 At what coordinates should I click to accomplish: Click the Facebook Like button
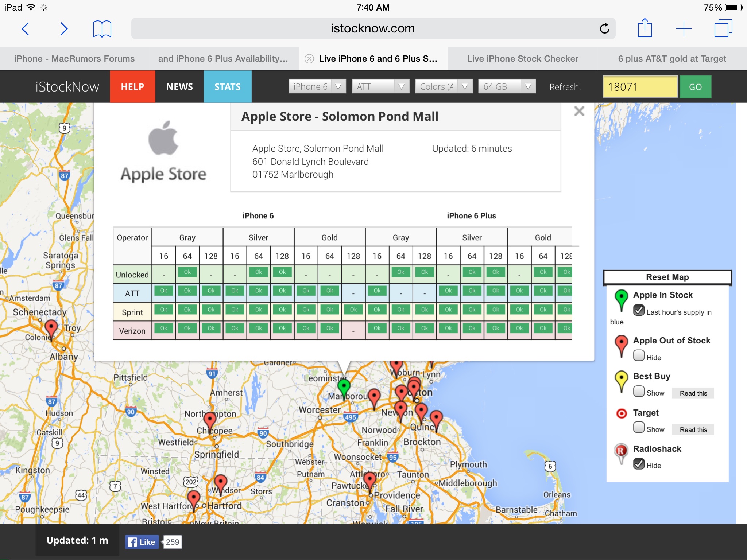pos(142,542)
